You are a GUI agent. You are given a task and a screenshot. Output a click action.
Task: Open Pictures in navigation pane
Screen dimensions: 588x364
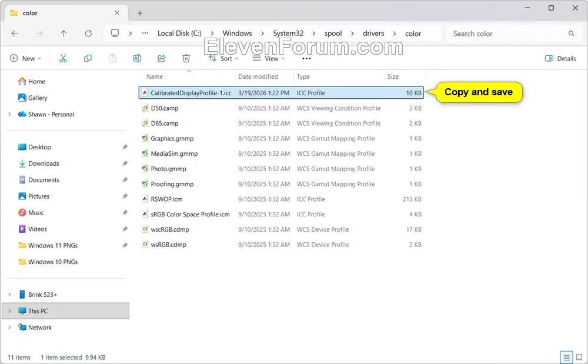34,196
